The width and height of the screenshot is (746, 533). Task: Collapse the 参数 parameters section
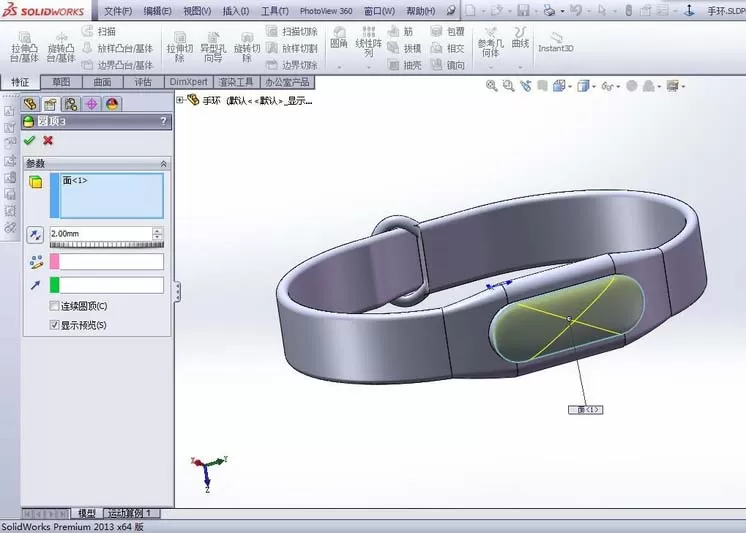pos(163,164)
